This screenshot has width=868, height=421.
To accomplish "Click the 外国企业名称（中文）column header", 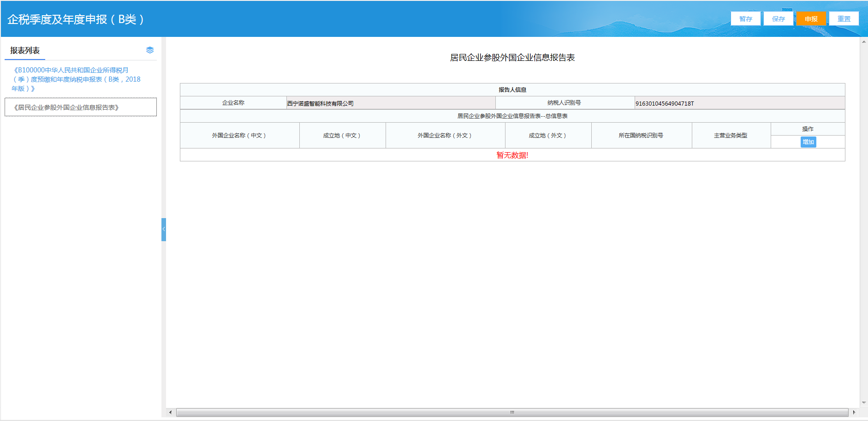I will [240, 135].
